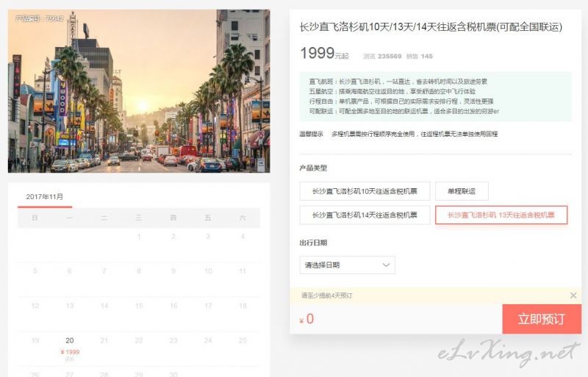Click calendar date 1 in November

coord(139,237)
